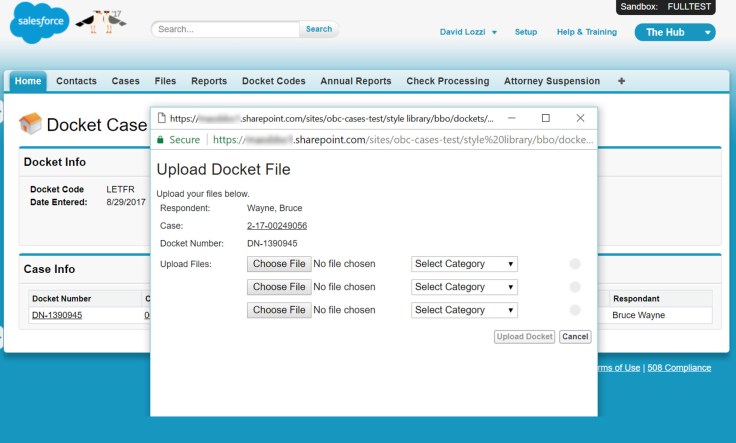Click the DN-1390945 value in popup

point(272,244)
